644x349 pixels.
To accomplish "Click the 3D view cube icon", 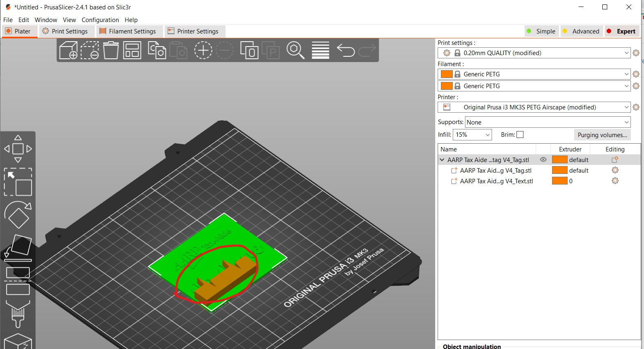I will (x=18, y=341).
